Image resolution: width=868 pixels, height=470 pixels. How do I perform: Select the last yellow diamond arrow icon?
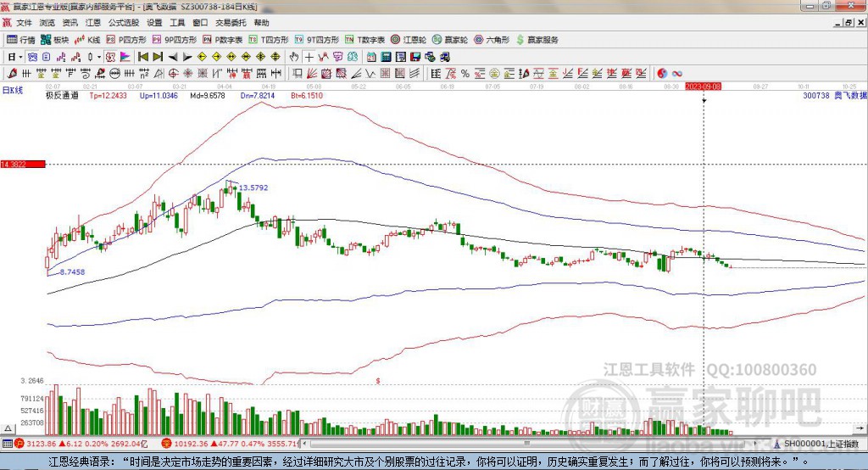[275, 57]
